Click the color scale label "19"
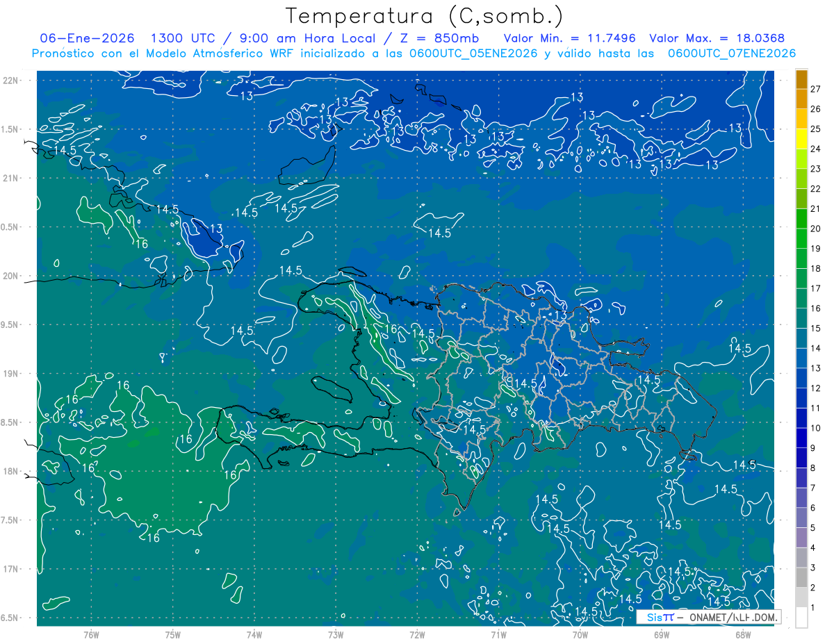 [816, 249]
